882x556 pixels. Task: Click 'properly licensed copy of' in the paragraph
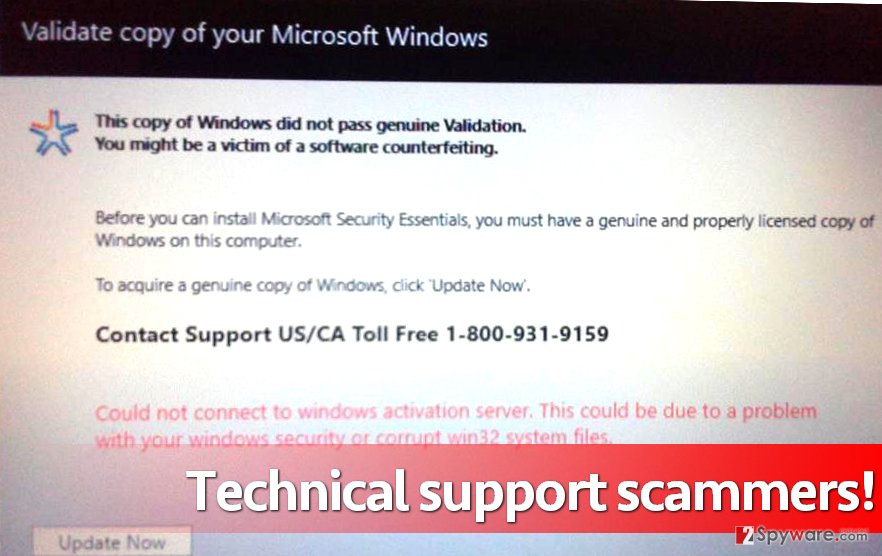click(x=783, y=222)
